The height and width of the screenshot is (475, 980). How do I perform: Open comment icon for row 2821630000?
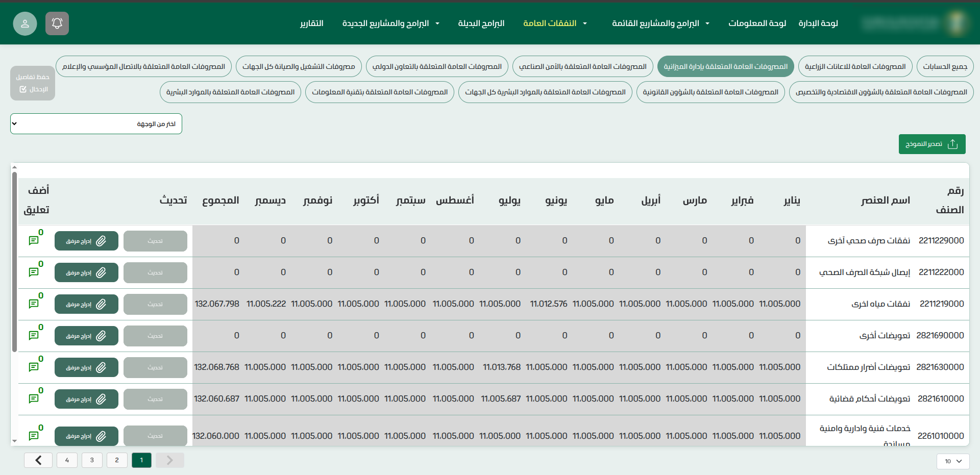click(x=34, y=367)
